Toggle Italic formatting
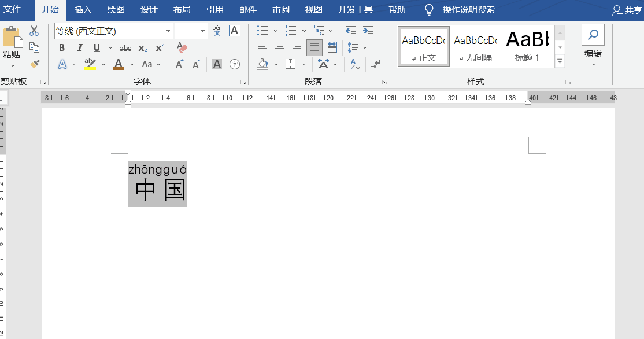 [x=79, y=47]
